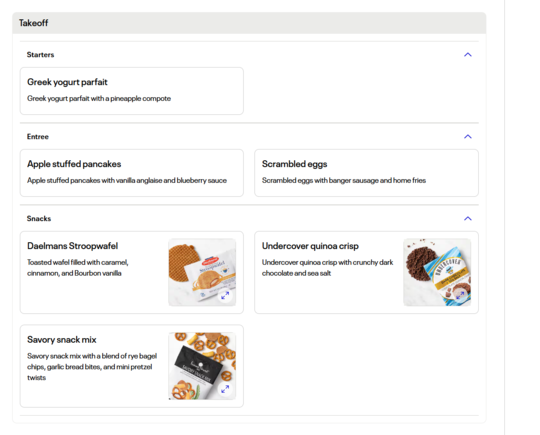
Task: Open the savory snack mix photo
Action: tap(202, 366)
